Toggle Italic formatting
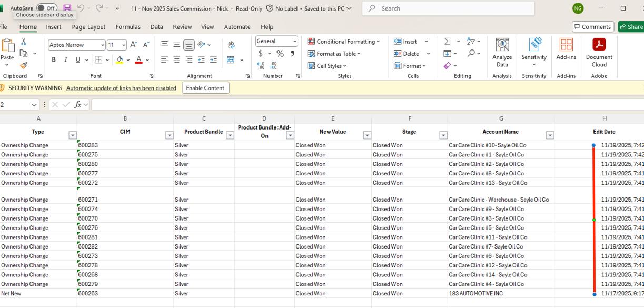The width and height of the screenshot is (644, 308). click(x=66, y=60)
